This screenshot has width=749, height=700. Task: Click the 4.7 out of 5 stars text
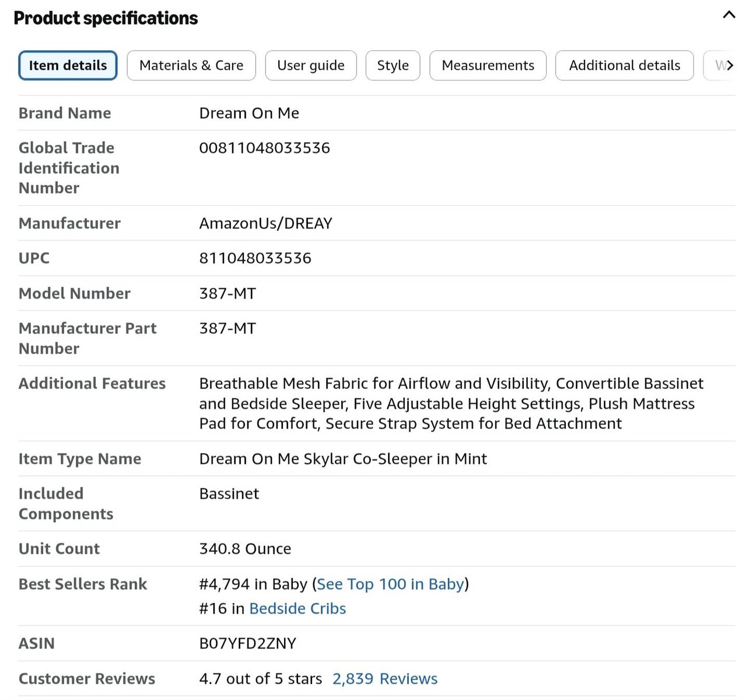tap(261, 678)
